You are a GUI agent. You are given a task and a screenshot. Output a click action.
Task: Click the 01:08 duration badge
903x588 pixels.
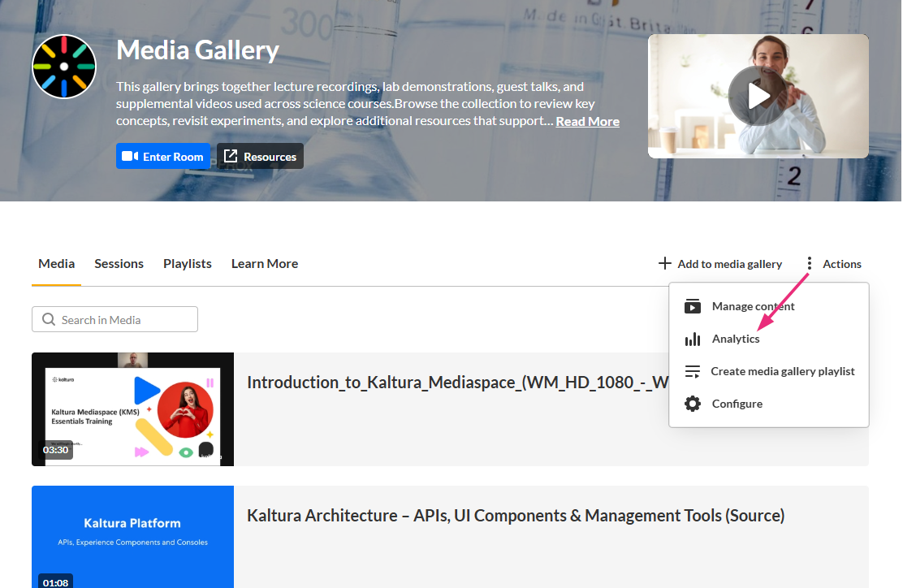(55, 582)
